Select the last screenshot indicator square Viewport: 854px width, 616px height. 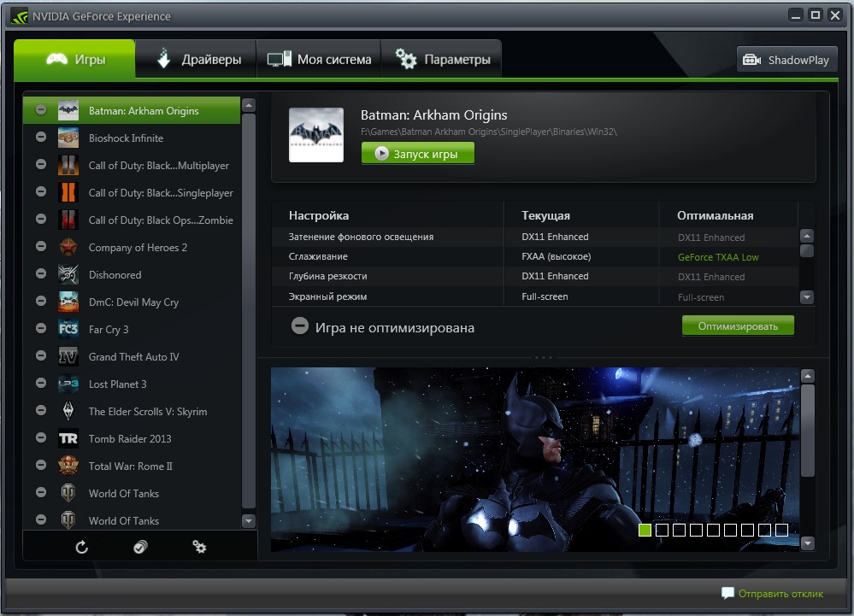click(781, 530)
